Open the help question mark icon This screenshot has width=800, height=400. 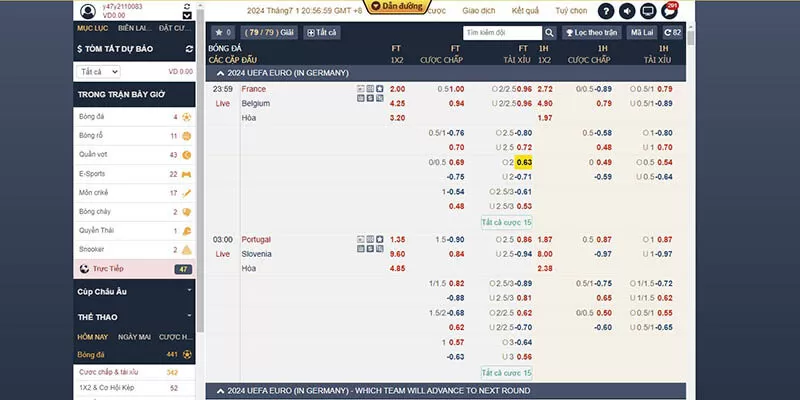[x=606, y=11]
